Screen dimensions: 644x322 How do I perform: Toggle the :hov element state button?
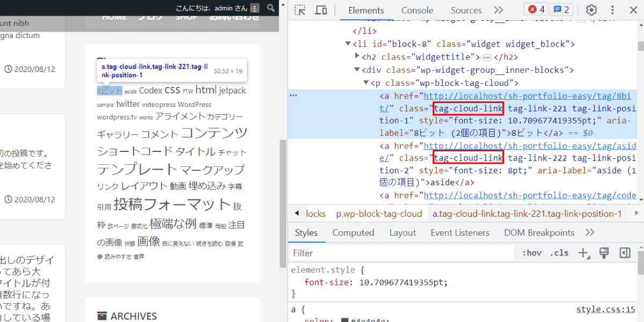coord(532,253)
